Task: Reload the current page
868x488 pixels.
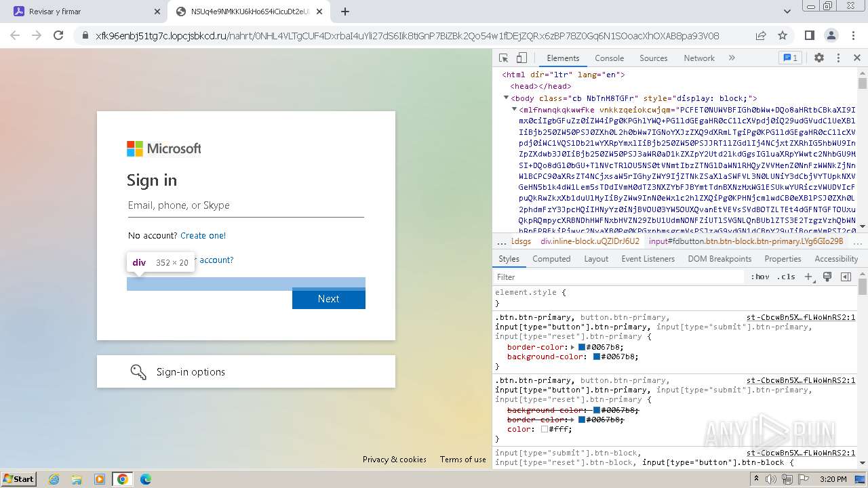Action: tap(58, 35)
